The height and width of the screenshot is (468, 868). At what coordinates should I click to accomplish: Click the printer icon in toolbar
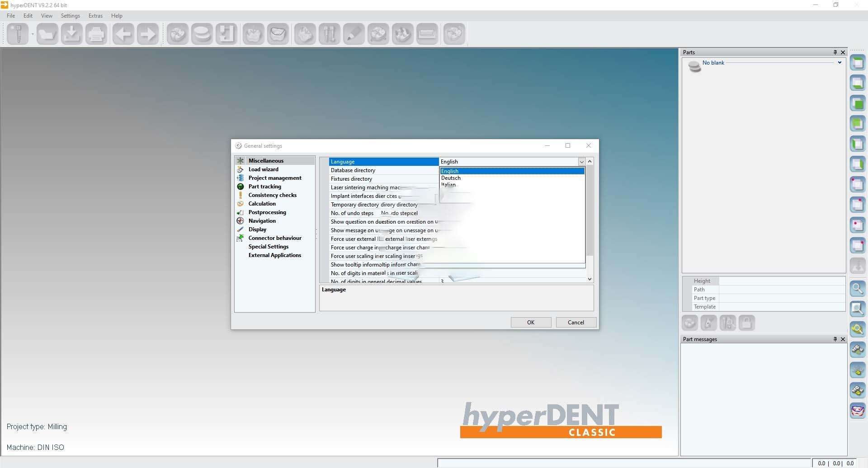click(96, 34)
